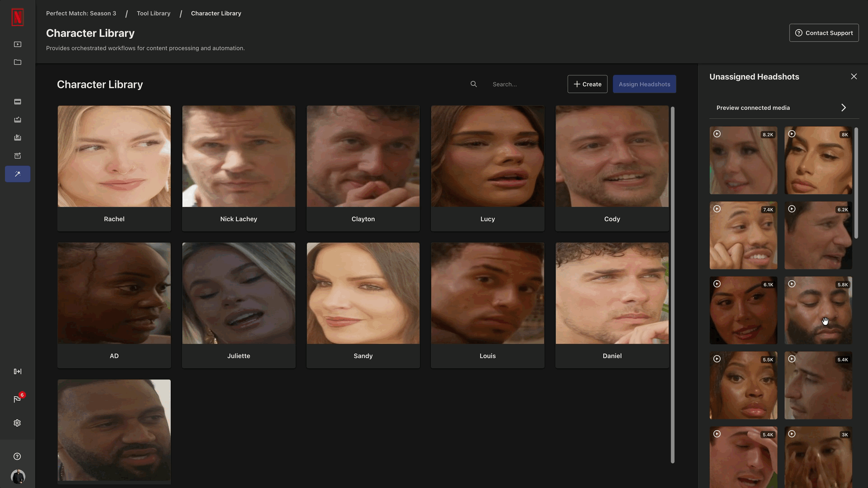Viewport: 868px width, 488px height.
Task: Open the settings gear in sidebar
Action: click(x=17, y=423)
